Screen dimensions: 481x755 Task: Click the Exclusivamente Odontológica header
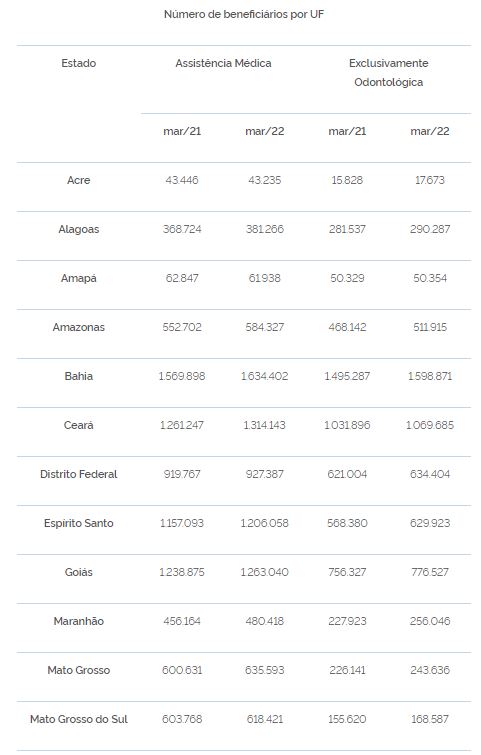click(x=389, y=73)
